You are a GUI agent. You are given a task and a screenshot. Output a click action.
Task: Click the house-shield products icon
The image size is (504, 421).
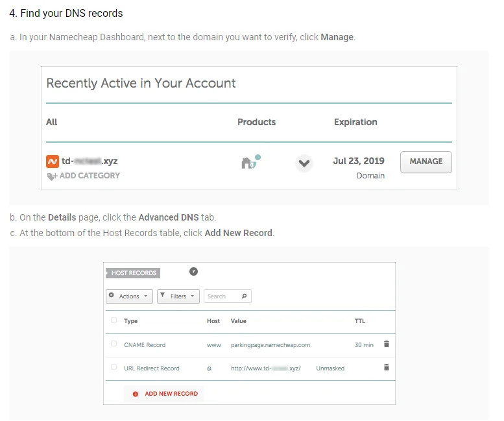250,162
